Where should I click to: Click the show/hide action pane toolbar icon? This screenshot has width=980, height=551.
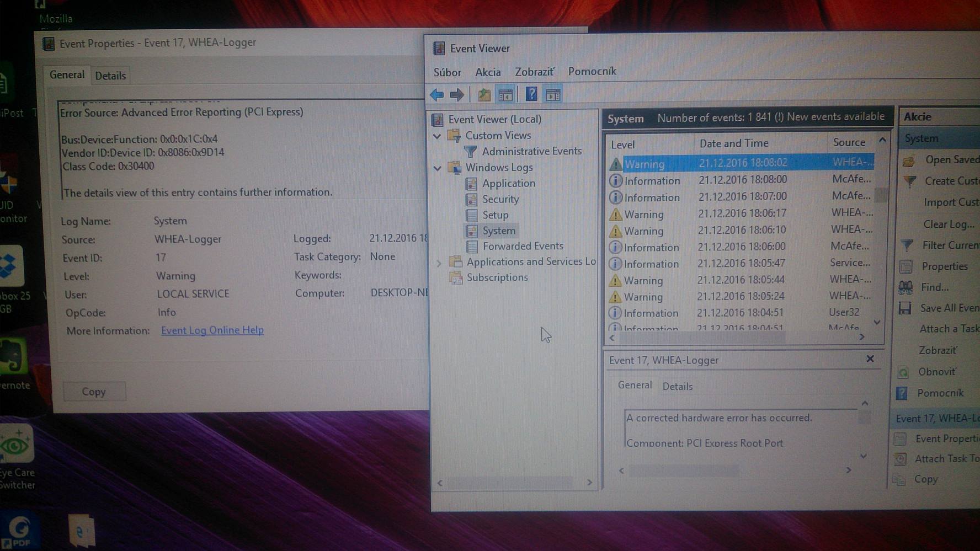tap(553, 95)
